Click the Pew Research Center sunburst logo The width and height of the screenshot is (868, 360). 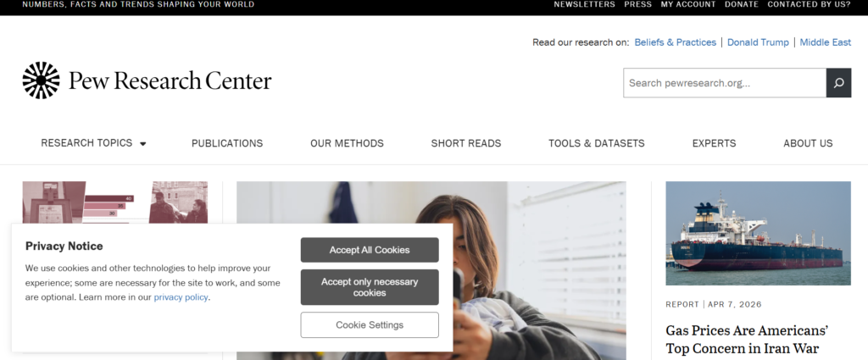41,80
